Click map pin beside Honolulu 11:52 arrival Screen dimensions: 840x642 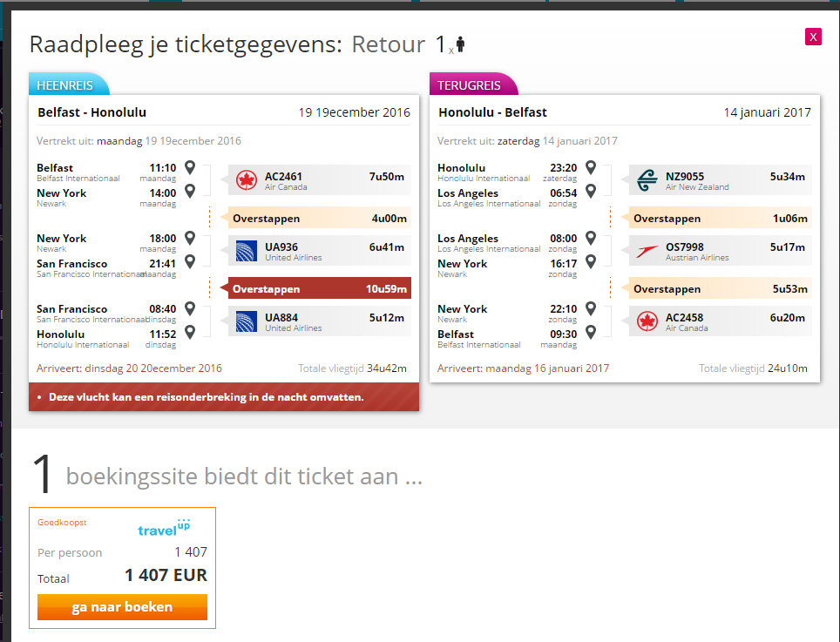coord(190,332)
